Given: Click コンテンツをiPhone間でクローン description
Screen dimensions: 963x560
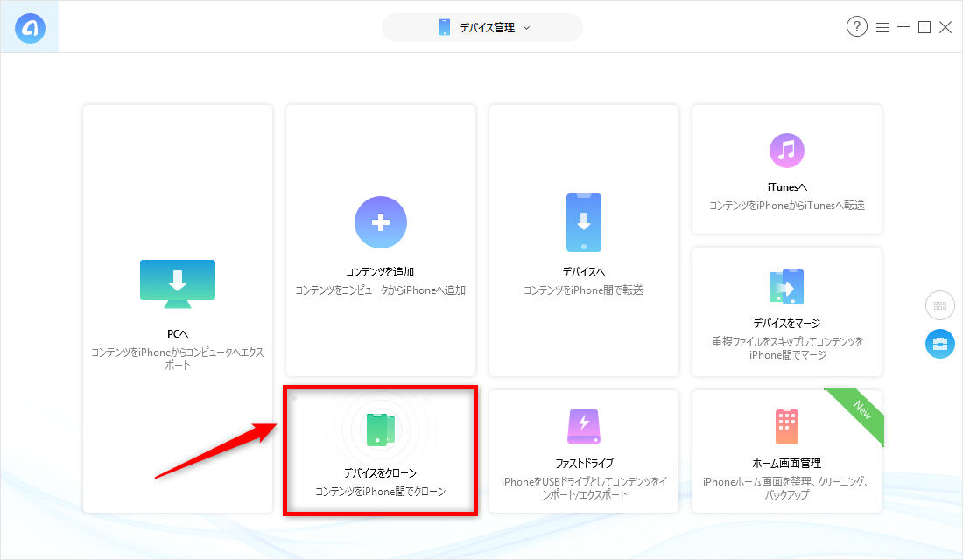Looking at the screenshot, I should point(380,492).
